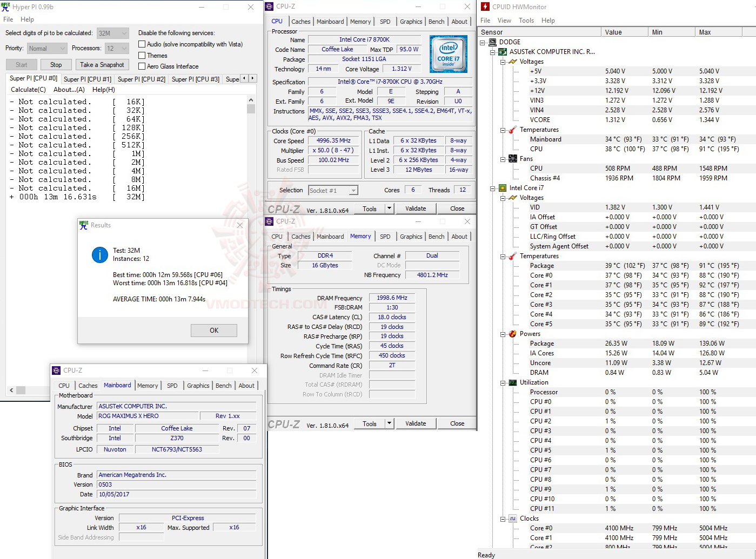
Task: Click the Stop button in Hyper PI
Action: coord(56,65)
